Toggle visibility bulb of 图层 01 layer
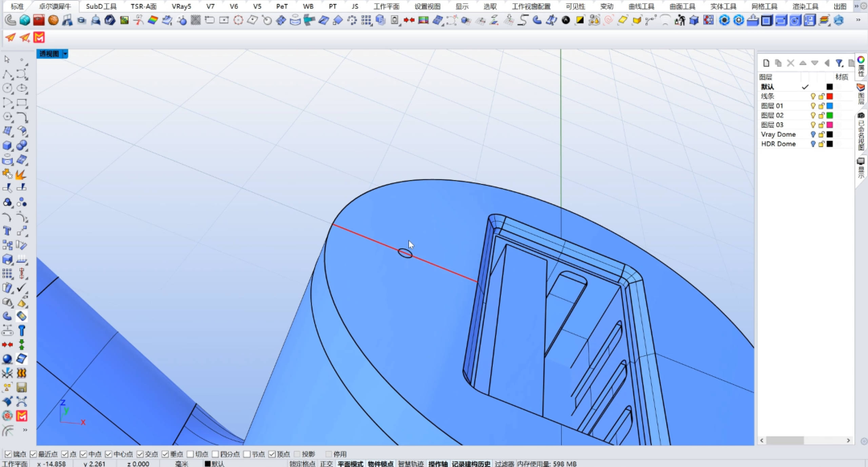The height and width of the screenshot is (467, 868). [813, 106]
